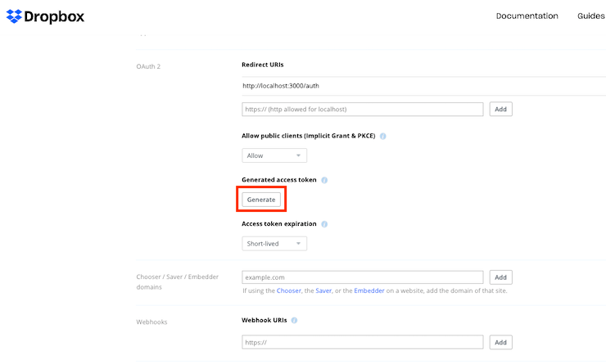Open the Chooser link
This screenshot has width=606, height=364.
pyautogui.click(x=289, y=290)
